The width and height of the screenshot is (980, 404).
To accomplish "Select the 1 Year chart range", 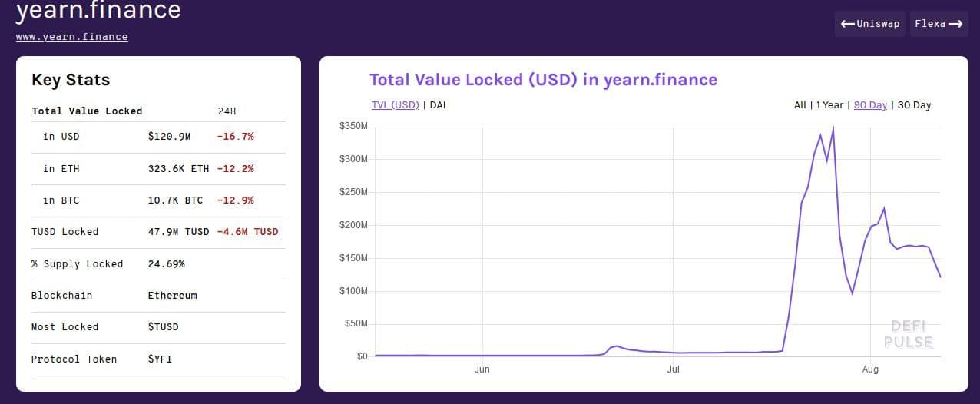I will [x=829, y=105].
